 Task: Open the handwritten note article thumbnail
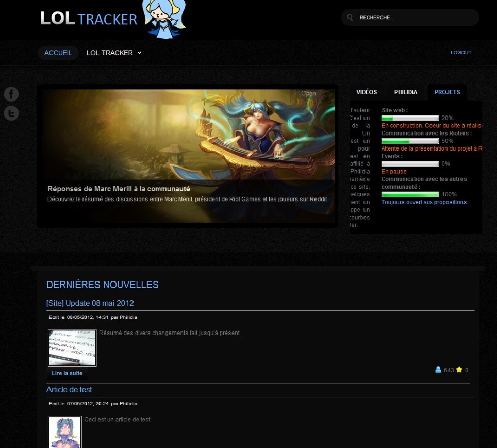(72, 348)
